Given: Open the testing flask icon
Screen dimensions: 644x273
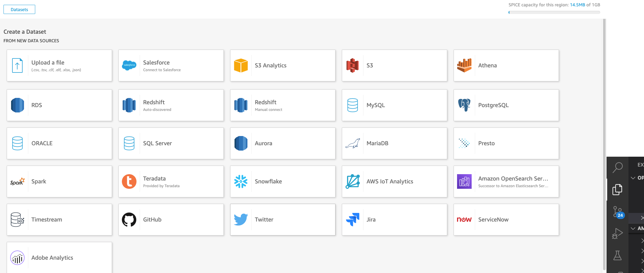Looking at the screenshot, I should click(x=617, y=256).
